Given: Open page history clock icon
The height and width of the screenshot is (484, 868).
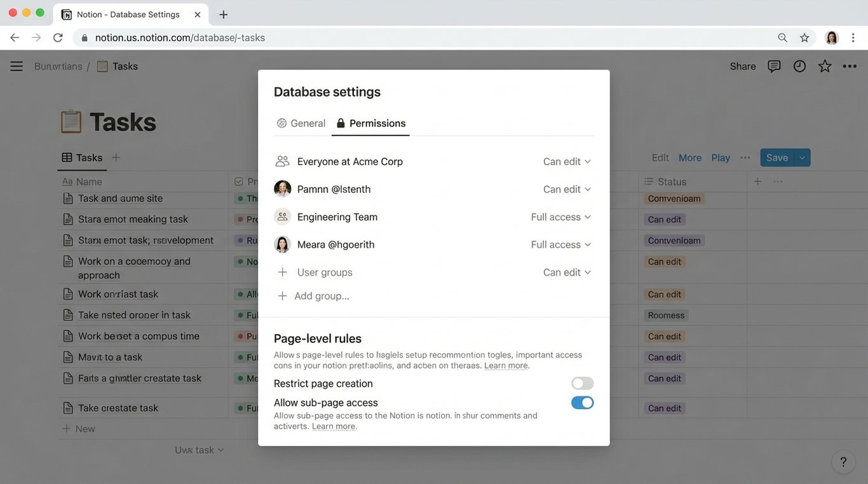Looking at the screenshot, I should pyautogui.click(x=799, y=66).
